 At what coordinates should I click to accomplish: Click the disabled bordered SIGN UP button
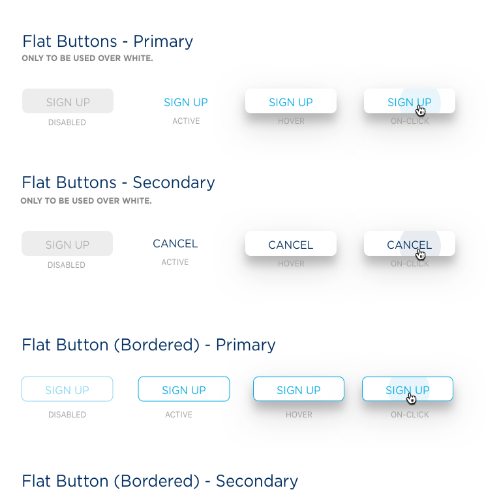67,389
